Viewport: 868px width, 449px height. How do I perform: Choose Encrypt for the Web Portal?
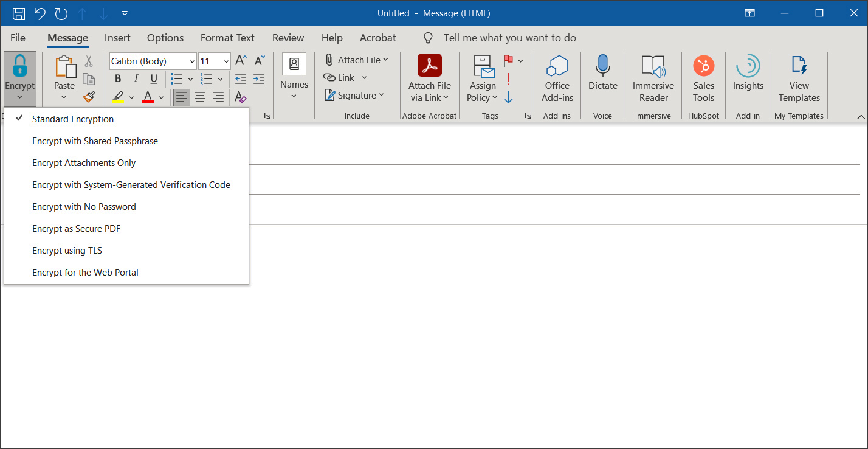coord(126,273)
